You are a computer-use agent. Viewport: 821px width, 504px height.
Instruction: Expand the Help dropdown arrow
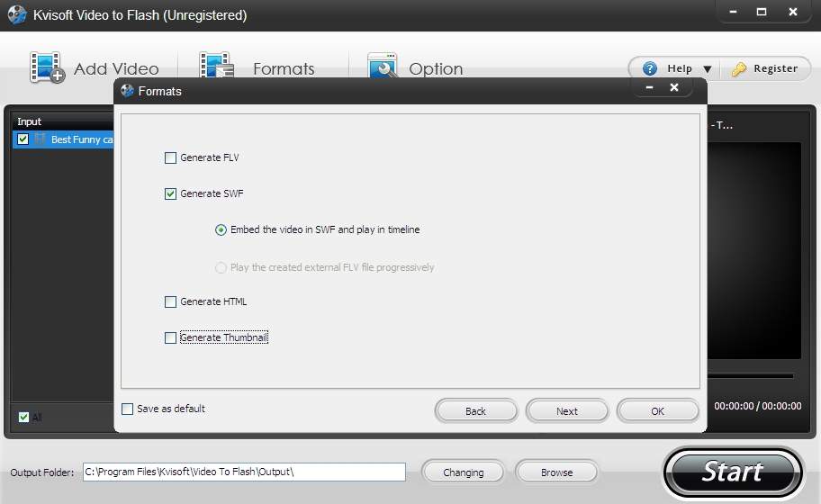tap(707, 69)
